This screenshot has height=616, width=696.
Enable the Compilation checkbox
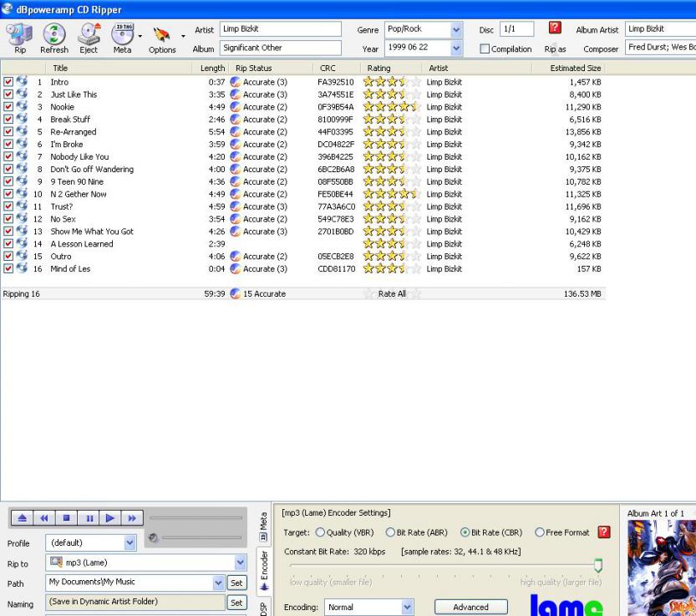pyautogui.click(x=485, y=49)
